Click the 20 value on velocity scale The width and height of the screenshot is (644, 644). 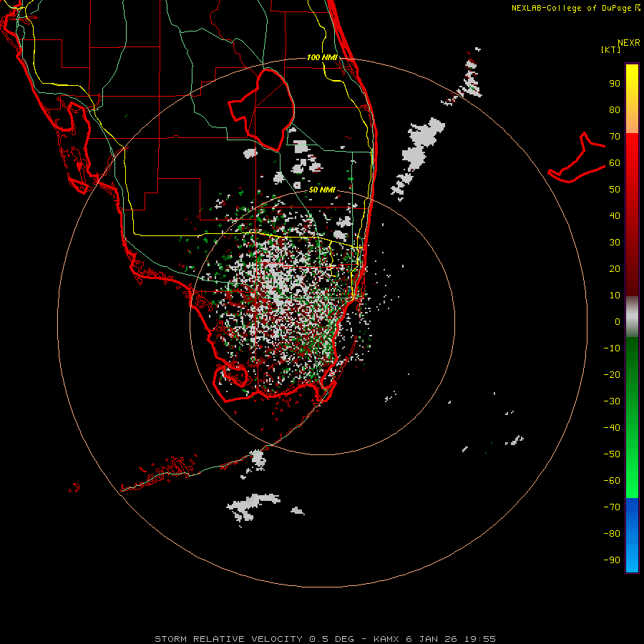pyautogui.click(x=615, y=269)
